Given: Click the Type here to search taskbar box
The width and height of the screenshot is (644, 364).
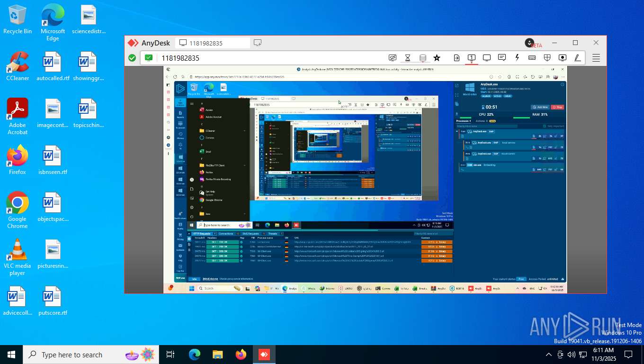Looking at the screenshot, I should (x=91, y=355).
